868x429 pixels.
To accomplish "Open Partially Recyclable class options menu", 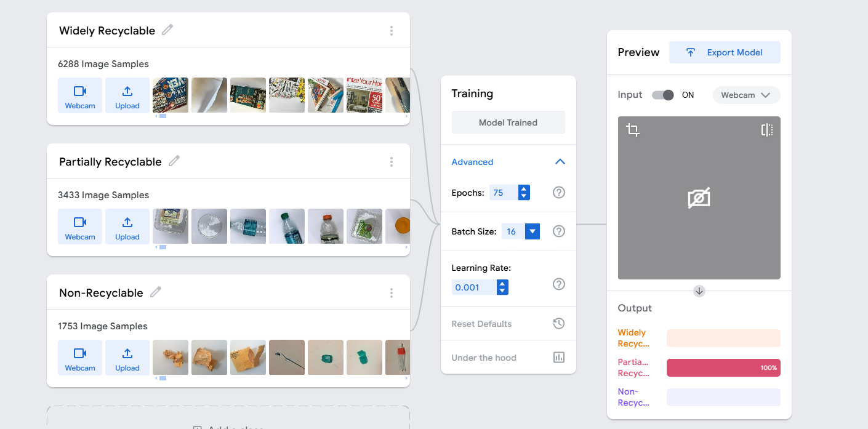I will (392, 162).
